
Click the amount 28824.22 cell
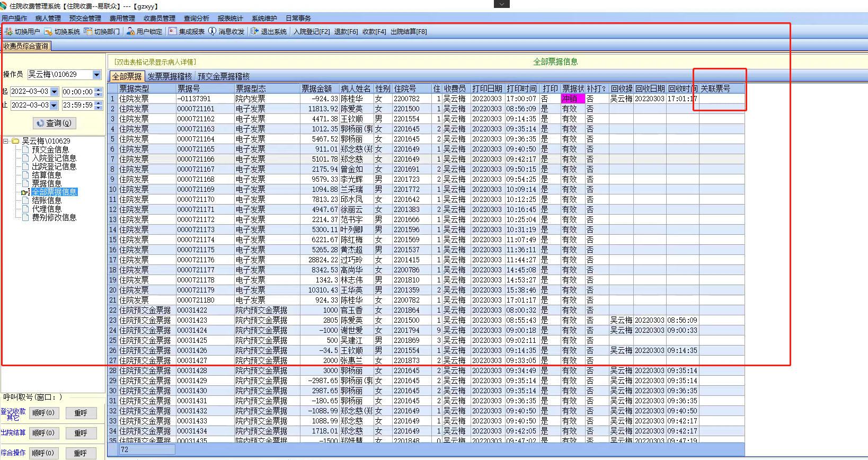click(x=319, y=260)
